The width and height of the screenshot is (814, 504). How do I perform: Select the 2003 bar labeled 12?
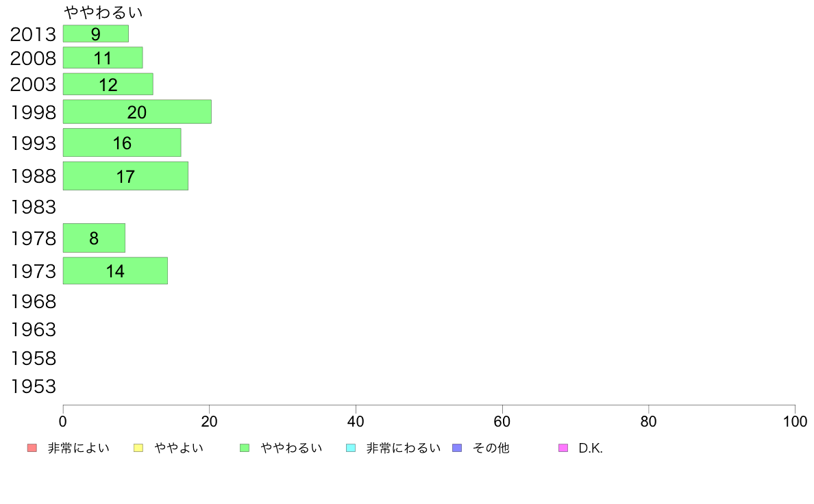tap(108, 84)
